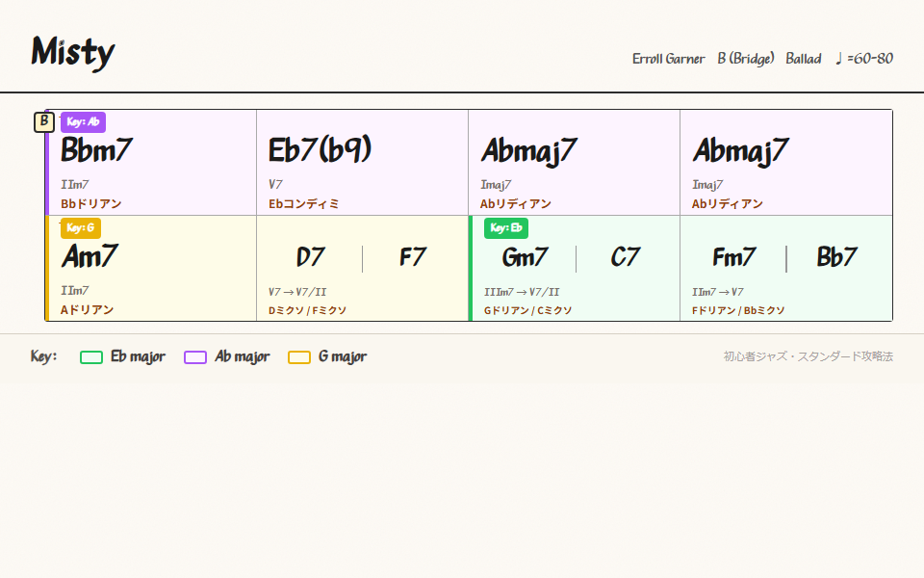
Task: Click the Misty song title
Action: point(73,52)
